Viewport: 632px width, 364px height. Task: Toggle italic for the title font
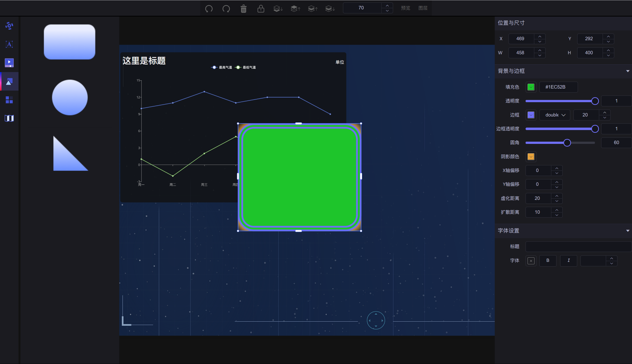(x=568, y=261)
